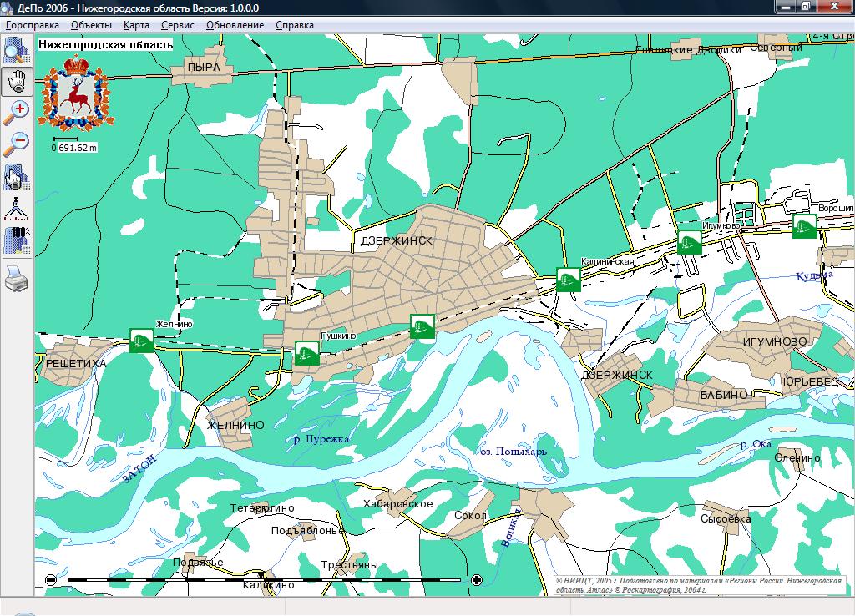Click the bottom zoom scale slider track

tap(263, 579)
